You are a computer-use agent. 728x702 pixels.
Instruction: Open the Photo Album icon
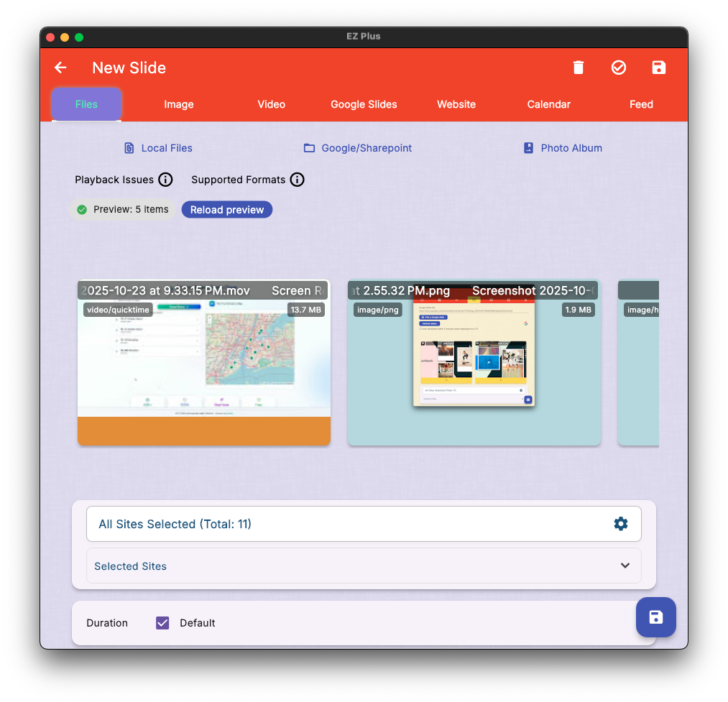528,147
